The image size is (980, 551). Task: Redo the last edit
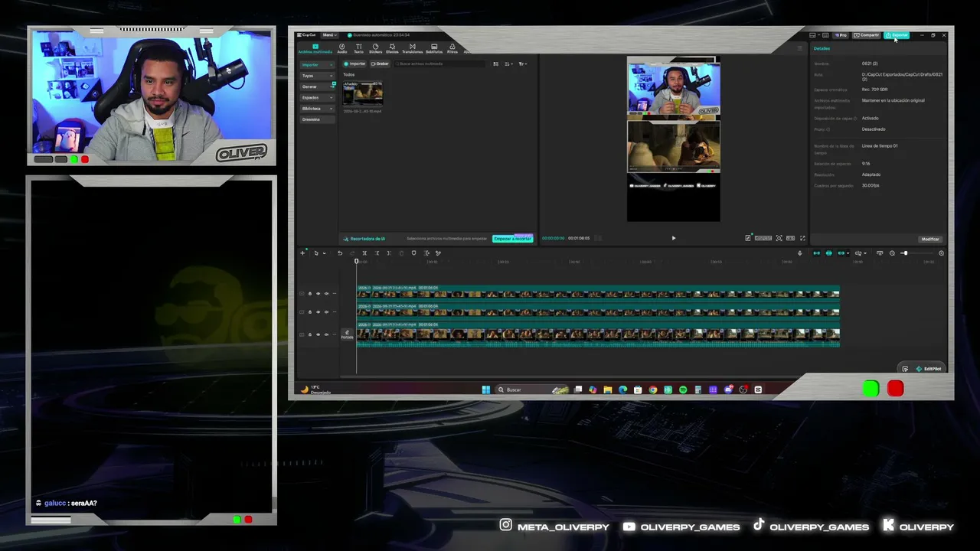pyautogui.click(x=352, y=253)
